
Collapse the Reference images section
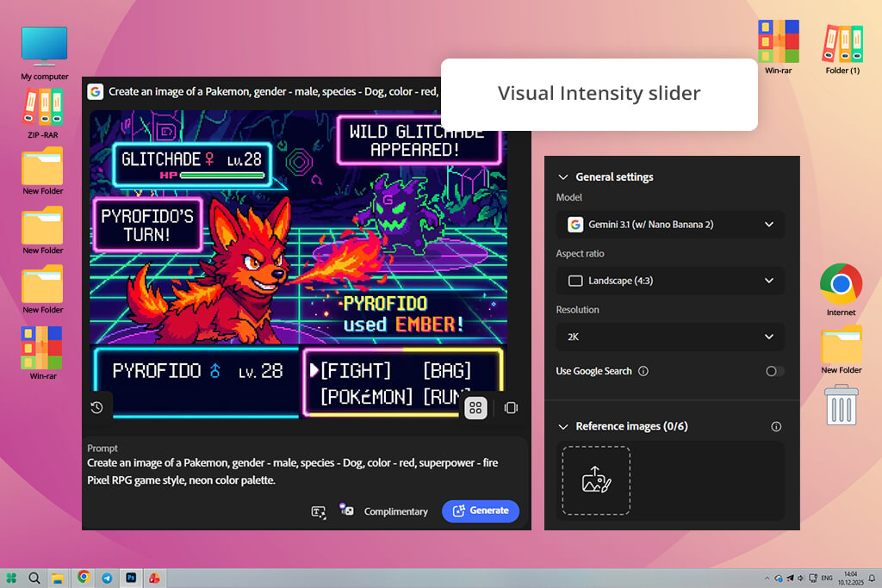(563, 427)
